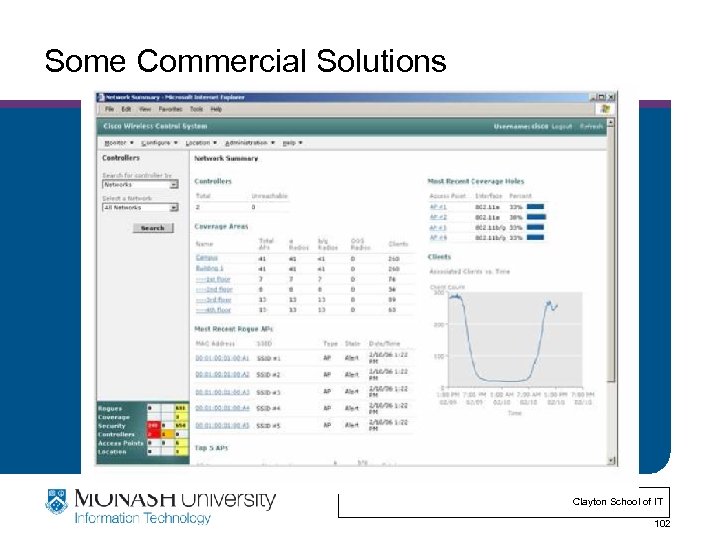Click the percent bar in the first AP #1 row
The height and width of the screenshot is (540, 720).
[x=535, y=207]
